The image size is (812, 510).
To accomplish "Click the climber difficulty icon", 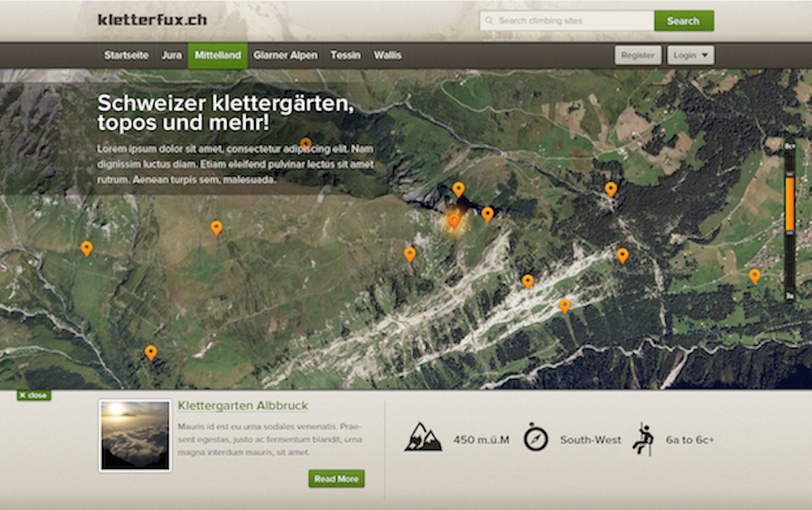I will (643, 438).
